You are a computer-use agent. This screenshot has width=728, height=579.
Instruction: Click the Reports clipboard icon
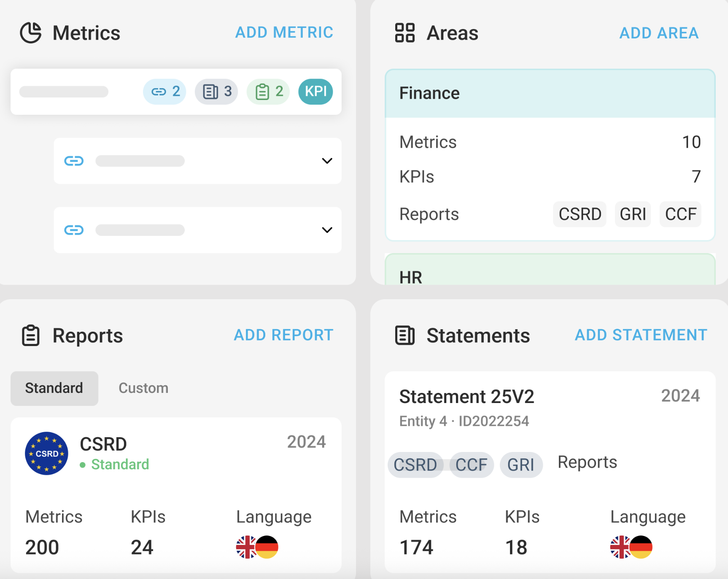click(x=31, y=335)
